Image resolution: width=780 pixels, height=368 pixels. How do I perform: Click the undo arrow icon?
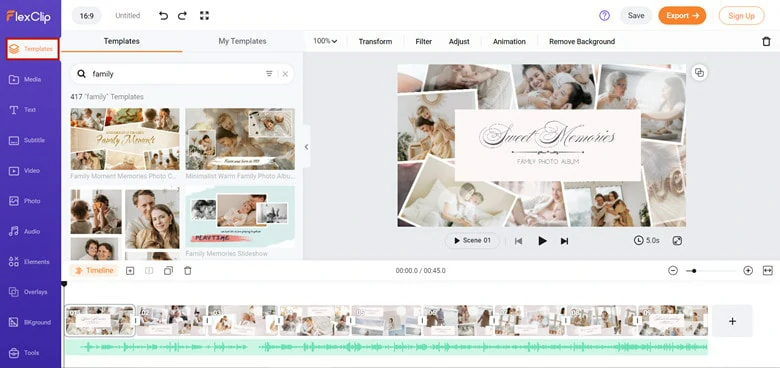click(x=163, y=16)
